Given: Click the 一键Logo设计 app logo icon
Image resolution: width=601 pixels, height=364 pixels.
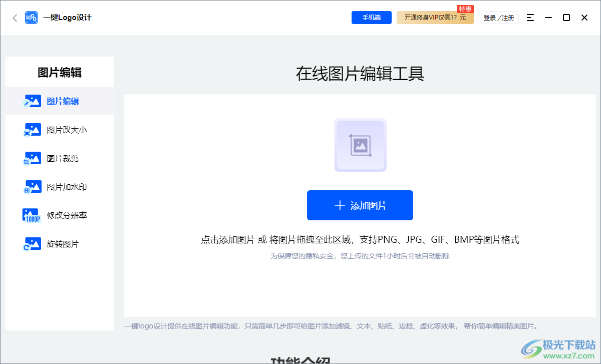Looking at the screenshot, I should [31, 17].
